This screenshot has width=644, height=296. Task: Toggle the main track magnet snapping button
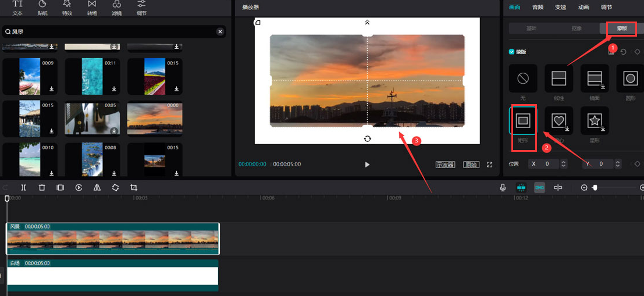pyautogui.click(x=521, y=188)
